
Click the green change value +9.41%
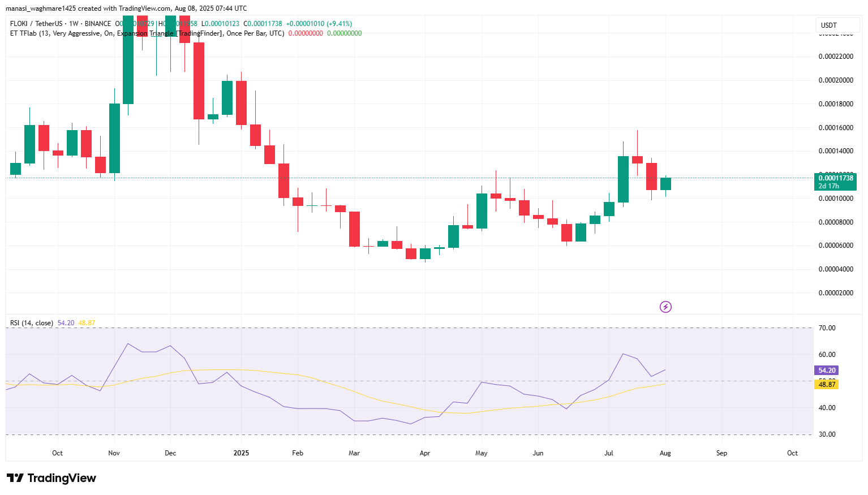point(339,24)
